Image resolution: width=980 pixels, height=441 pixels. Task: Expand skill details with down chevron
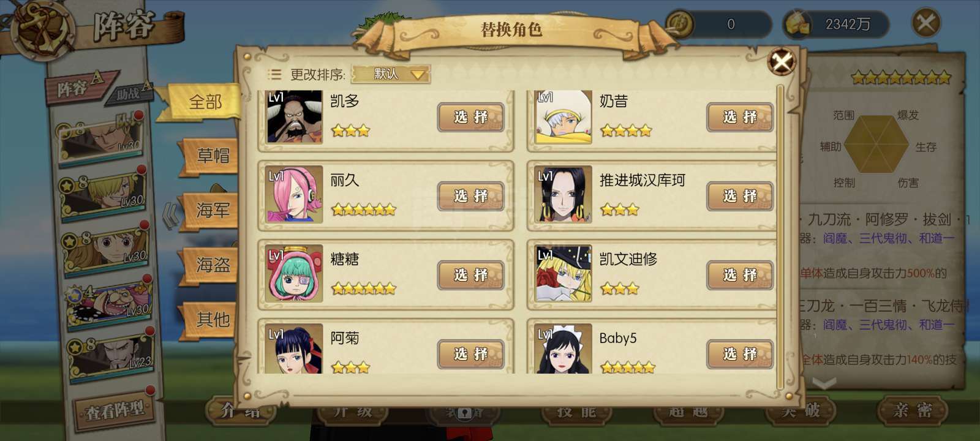pos(824,383)
